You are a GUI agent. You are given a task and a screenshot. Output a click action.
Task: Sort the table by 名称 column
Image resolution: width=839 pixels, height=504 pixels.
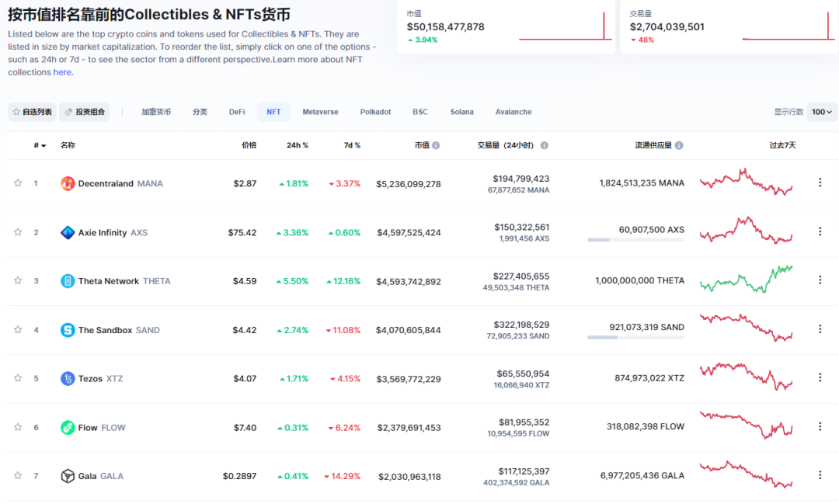68,145
